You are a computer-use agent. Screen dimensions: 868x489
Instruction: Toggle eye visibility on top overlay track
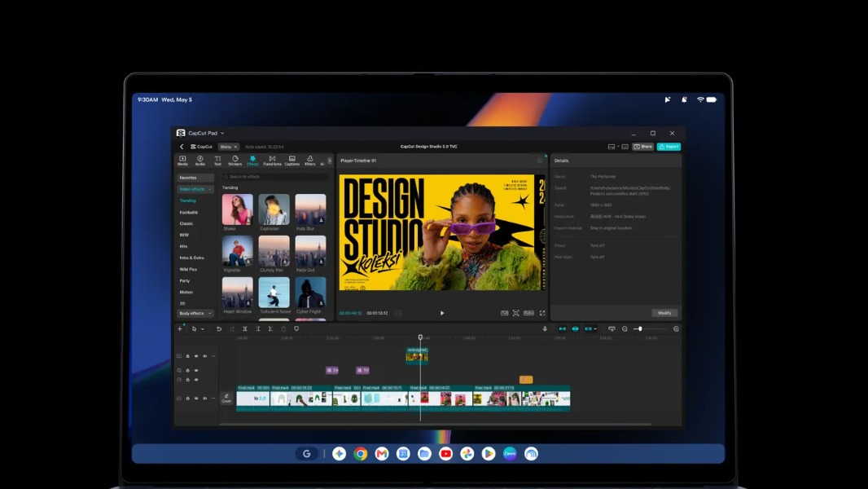coord(196,356)
